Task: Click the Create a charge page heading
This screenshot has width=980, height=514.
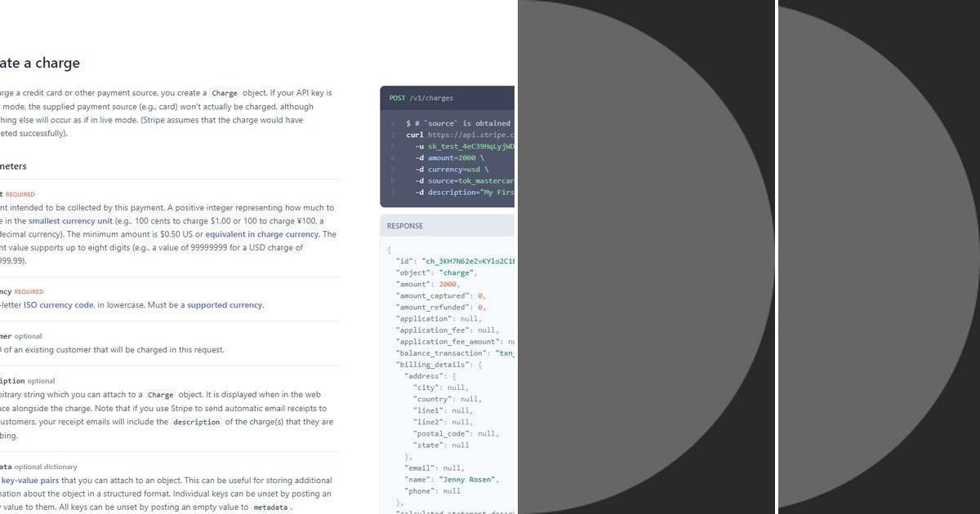Action: pyautogui.click(x=39, y=63)
